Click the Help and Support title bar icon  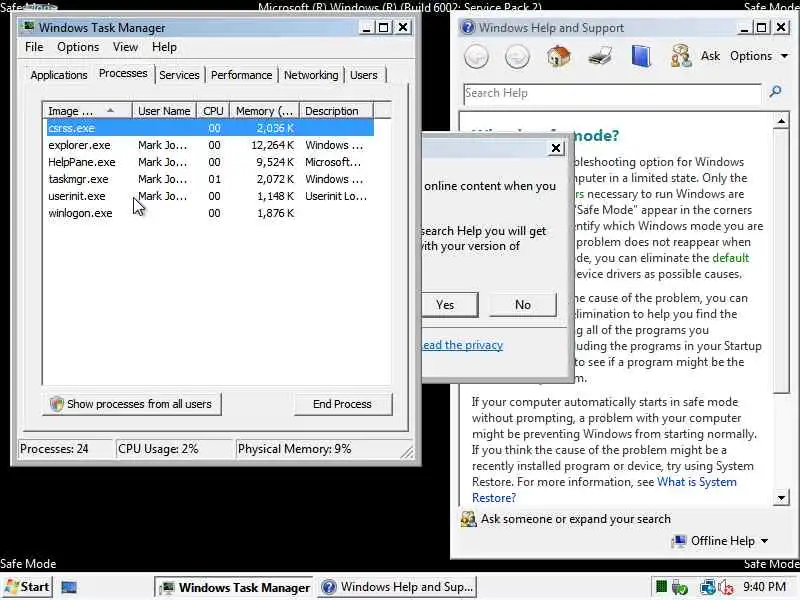coord(468,27)
